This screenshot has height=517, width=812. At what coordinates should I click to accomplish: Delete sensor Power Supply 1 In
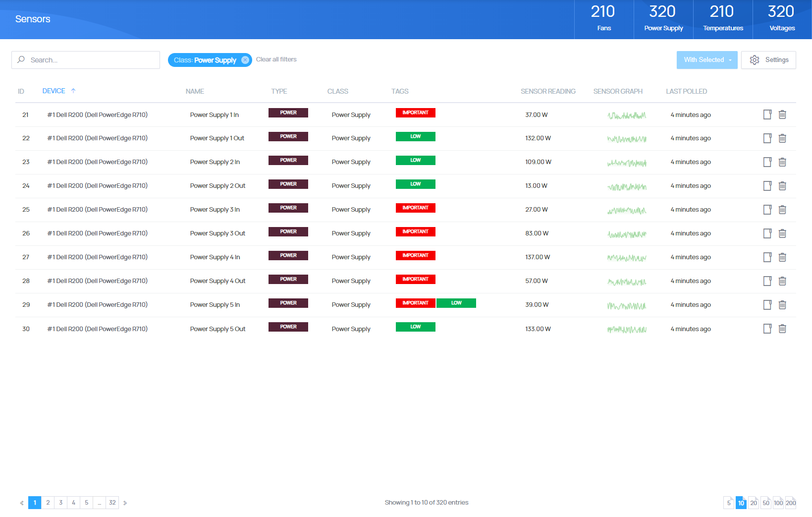[782, 115]
